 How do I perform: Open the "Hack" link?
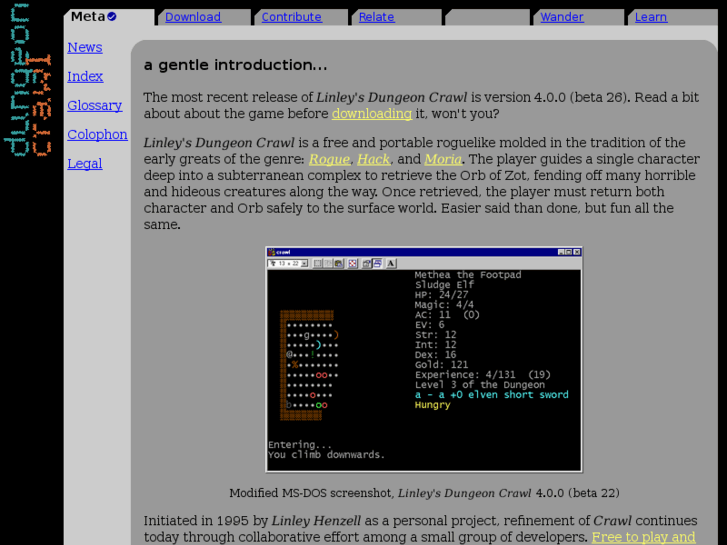pyautogui.click(x=373, y=159)
